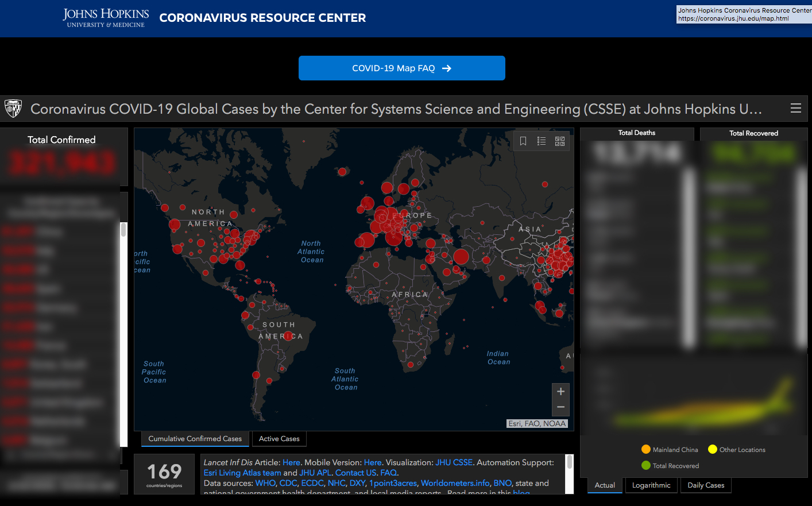
Task: Open the DXY data source link
Action: pyautogui.click(x=357, y=483)
